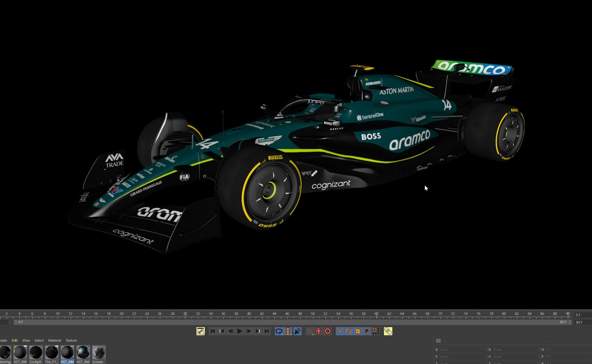592x364 pixels.
Task: Click the preview range slider bar
Action: (292, 322)
